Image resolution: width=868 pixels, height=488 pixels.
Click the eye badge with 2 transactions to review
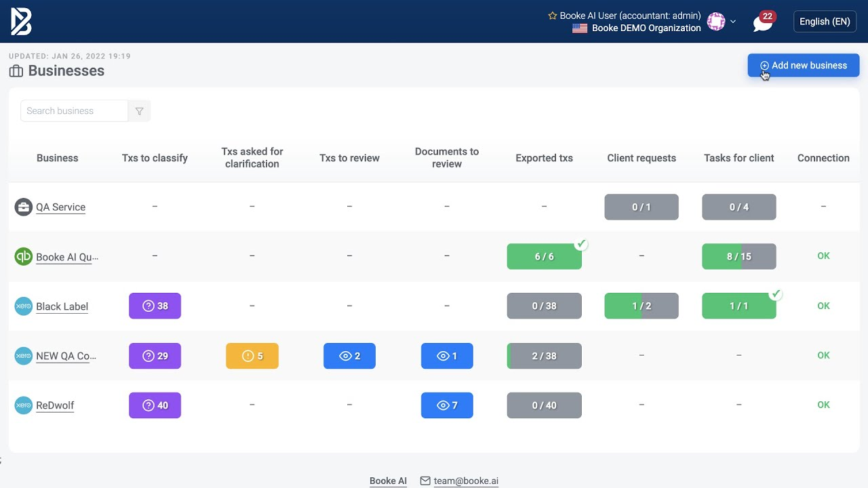(349, 355)
